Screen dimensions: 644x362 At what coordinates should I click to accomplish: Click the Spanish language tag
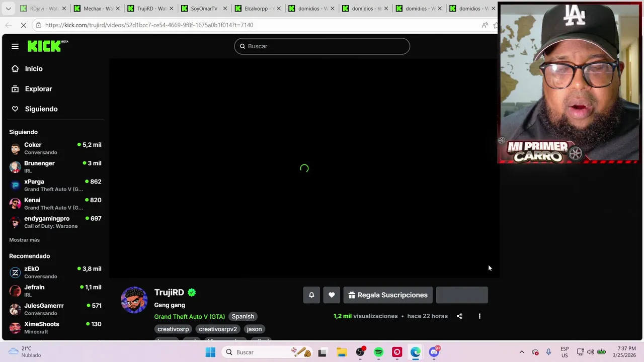tap(243, 317)
